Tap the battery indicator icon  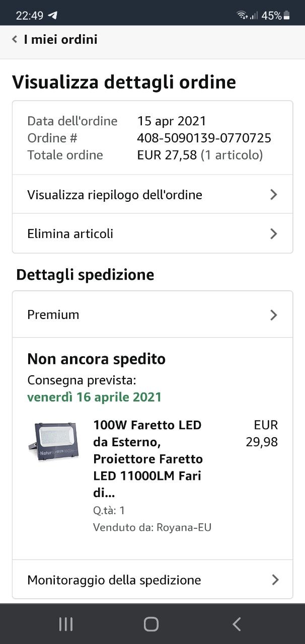(x=287, y=16)
